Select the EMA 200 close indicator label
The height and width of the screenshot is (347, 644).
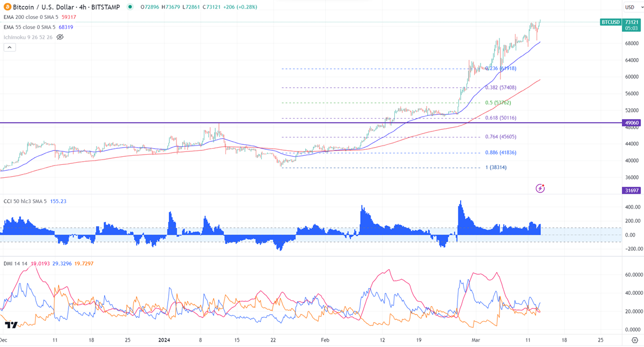point(31,17)
